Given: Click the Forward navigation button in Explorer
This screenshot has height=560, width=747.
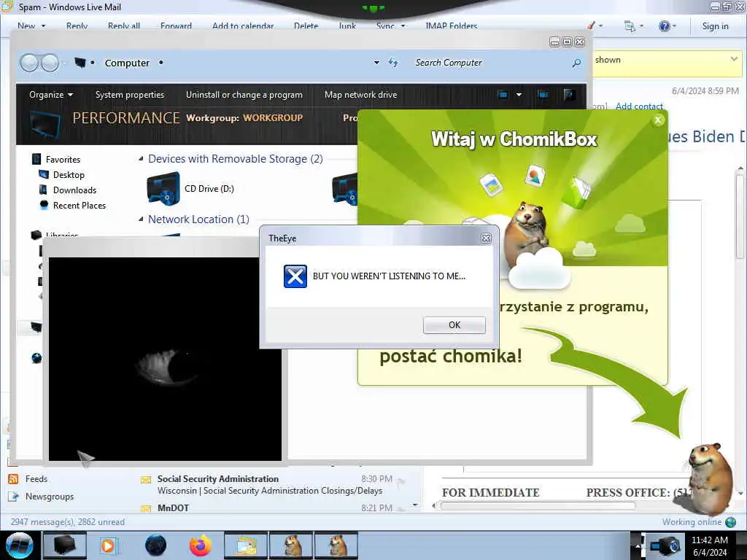Looking at the screenshot, I should click(x=50, y=63).
